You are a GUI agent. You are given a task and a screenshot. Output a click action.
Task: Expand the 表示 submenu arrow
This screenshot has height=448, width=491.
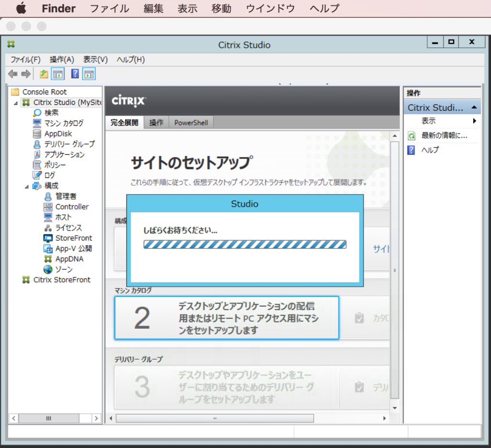(x=475, y=121)
